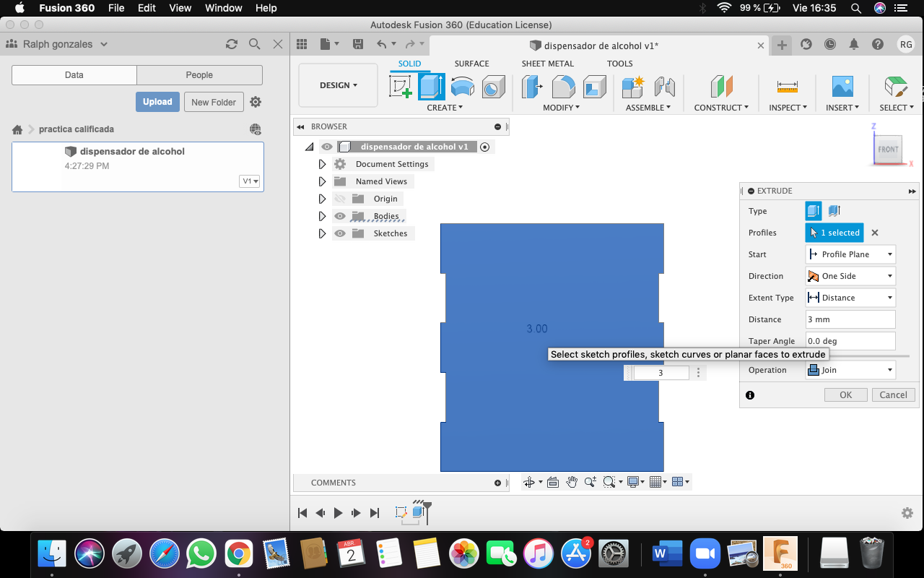Play the timeline
The width and height of the screenshot is (924, 578).
click(338, 513)
